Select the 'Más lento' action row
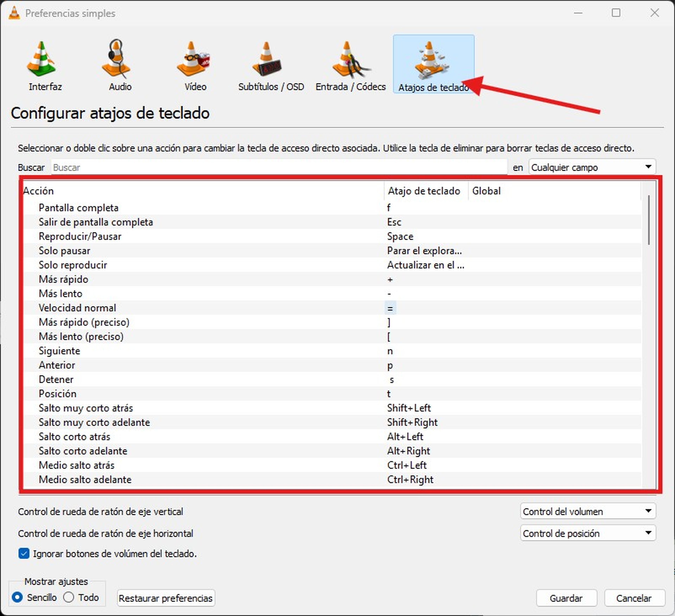Image resolution: width=675 pixels, height=616 pixels. point(332,293)
